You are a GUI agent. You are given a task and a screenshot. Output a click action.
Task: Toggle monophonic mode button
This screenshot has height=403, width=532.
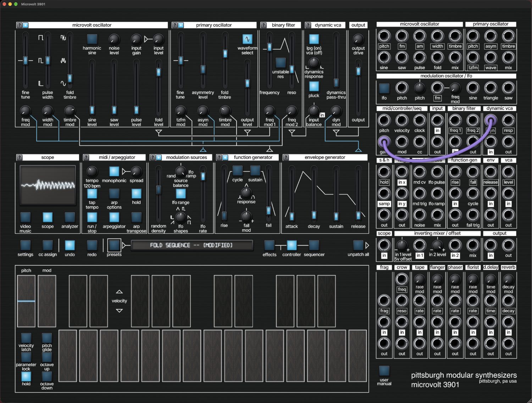pyautogui.click(x=114, y=172)
